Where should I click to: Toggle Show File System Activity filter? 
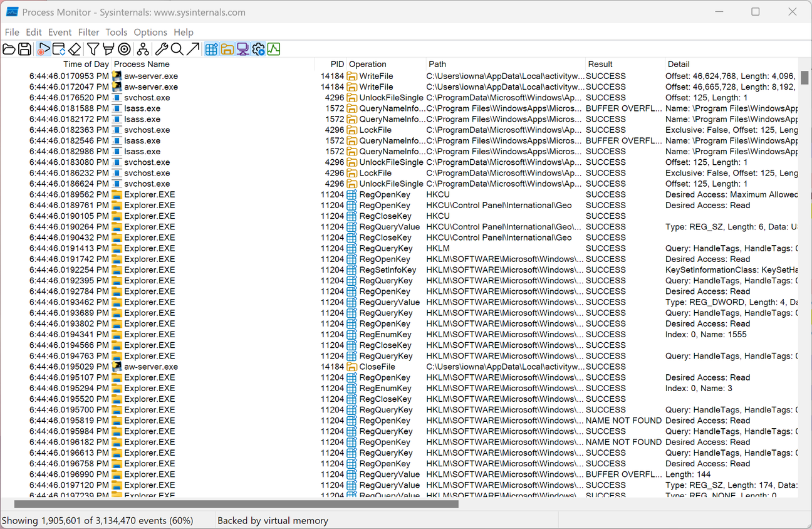point(227,49)
